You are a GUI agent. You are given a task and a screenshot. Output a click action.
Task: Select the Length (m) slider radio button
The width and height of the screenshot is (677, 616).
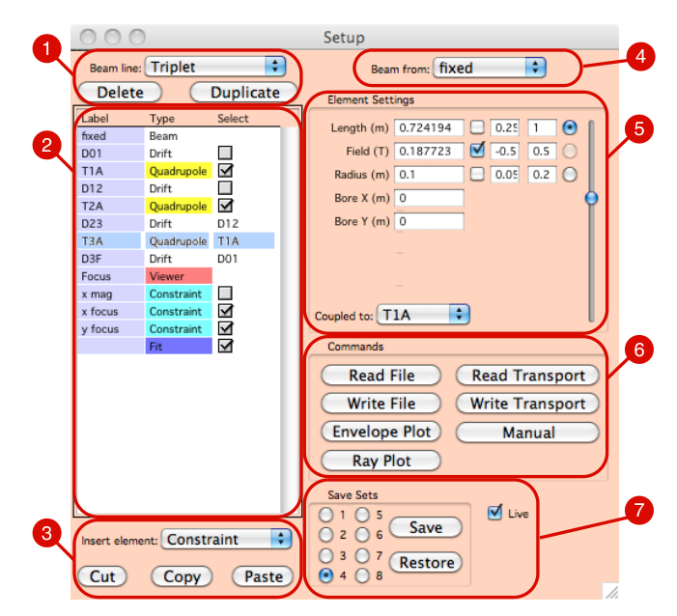click(570, 127)
